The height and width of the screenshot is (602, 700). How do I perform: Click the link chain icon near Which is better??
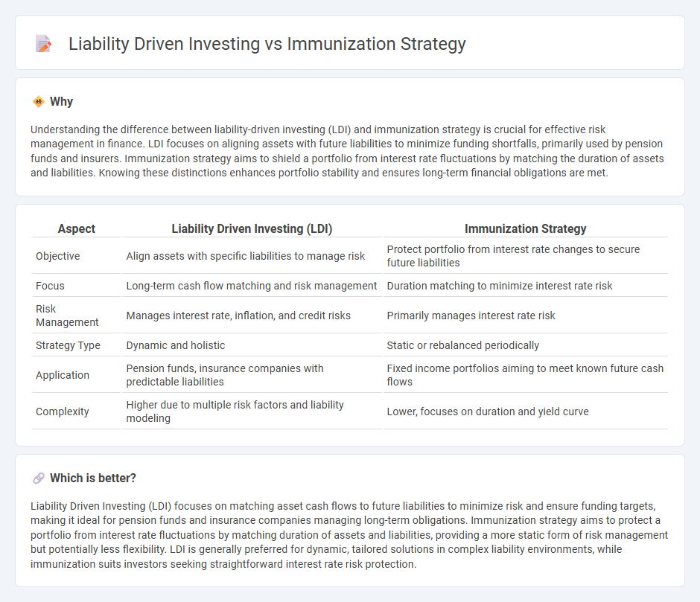click(39, 478)
